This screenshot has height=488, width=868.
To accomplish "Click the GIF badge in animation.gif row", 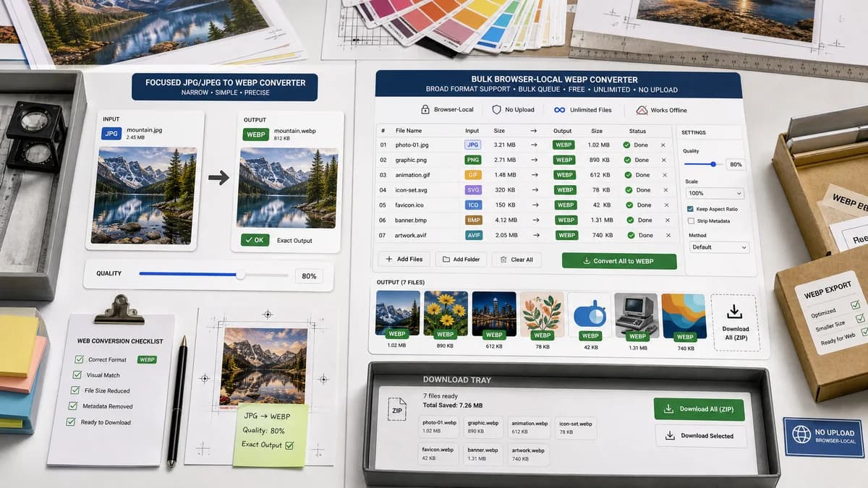I will coord(472,175).
